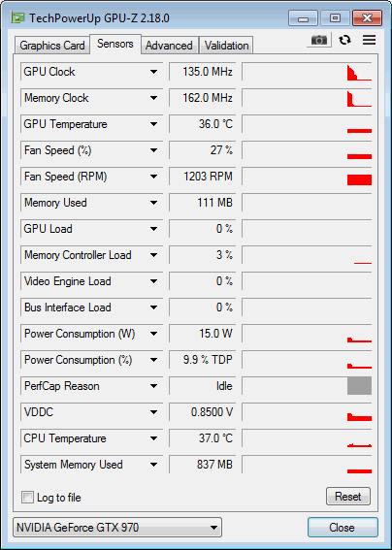Open the Fan Speed (RPM) dropdown arrow

pyautogui.click(x=153, y=177)
